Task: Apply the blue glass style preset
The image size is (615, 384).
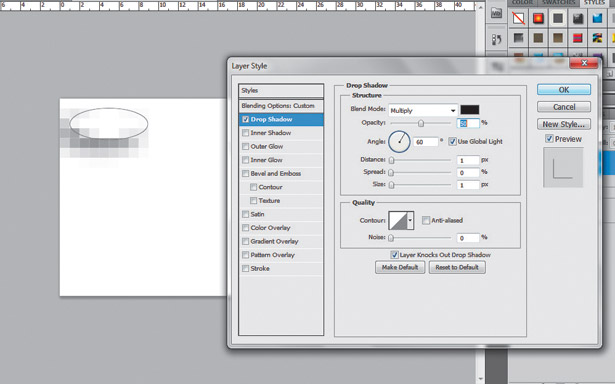Action: point(597,18)
